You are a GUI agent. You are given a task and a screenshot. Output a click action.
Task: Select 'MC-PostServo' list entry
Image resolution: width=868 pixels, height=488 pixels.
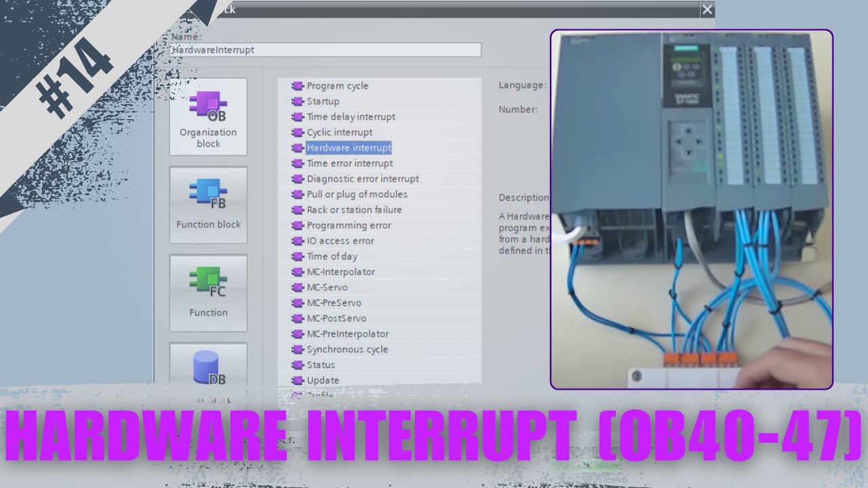click(x=336, y=319)
